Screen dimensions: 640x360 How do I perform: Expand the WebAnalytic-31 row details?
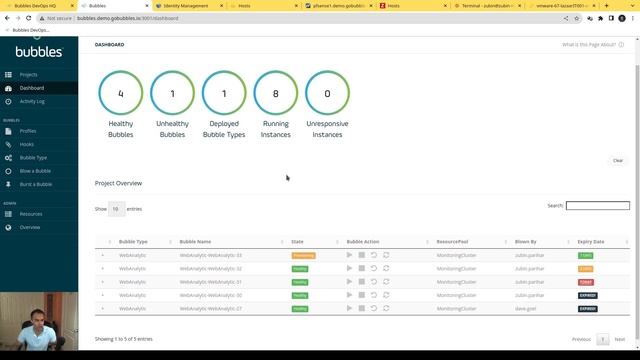103,282
